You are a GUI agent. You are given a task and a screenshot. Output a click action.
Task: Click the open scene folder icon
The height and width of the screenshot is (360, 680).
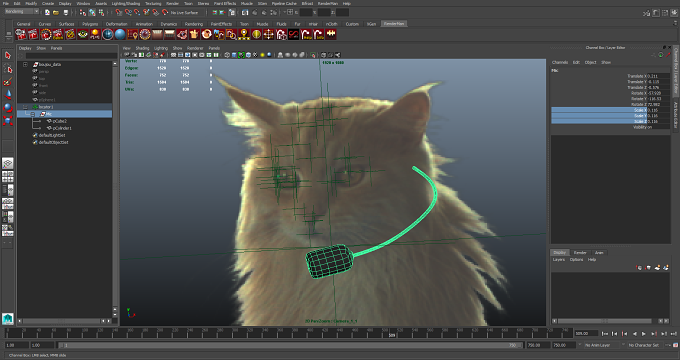(56, 13)
